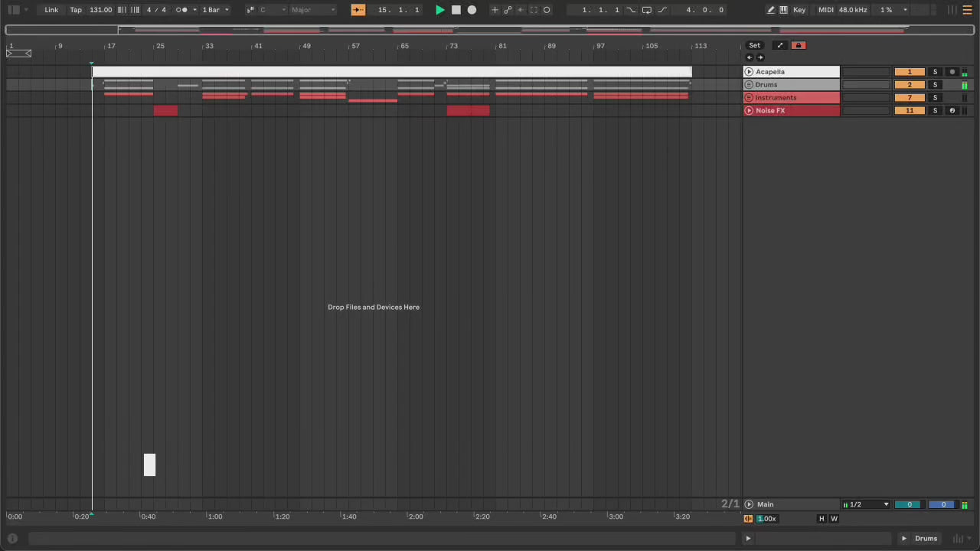Click the Stop transport button
Viewport: 980px width, 551px height.
(456, 10)
